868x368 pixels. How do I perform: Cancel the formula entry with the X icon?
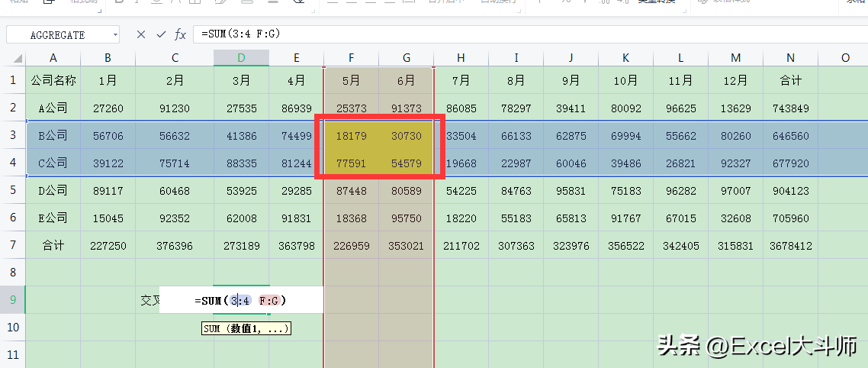click(141, 34)
